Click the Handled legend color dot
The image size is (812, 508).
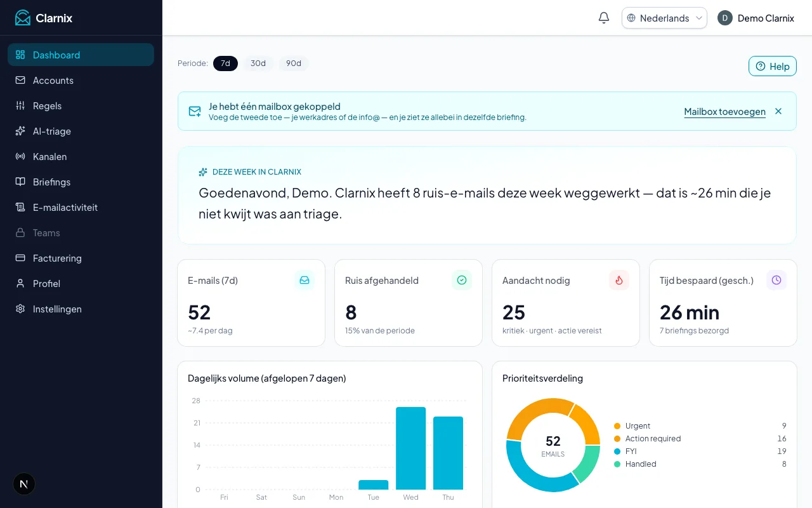click(x=617, y=464)
